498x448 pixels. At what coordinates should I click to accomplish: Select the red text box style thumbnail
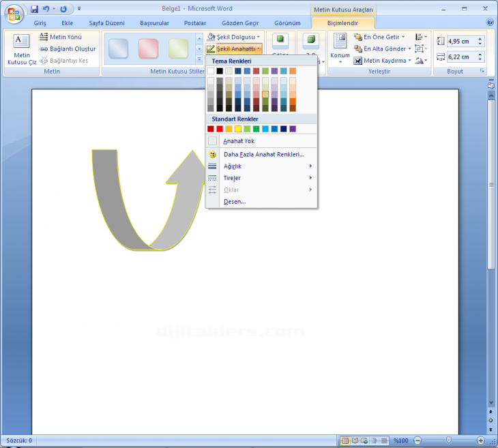pos(148,49)
